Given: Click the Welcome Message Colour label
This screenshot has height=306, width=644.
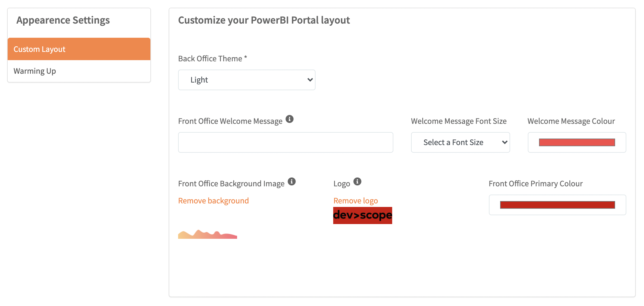Looking at the screenshot, I should click(x=571, y=121).
